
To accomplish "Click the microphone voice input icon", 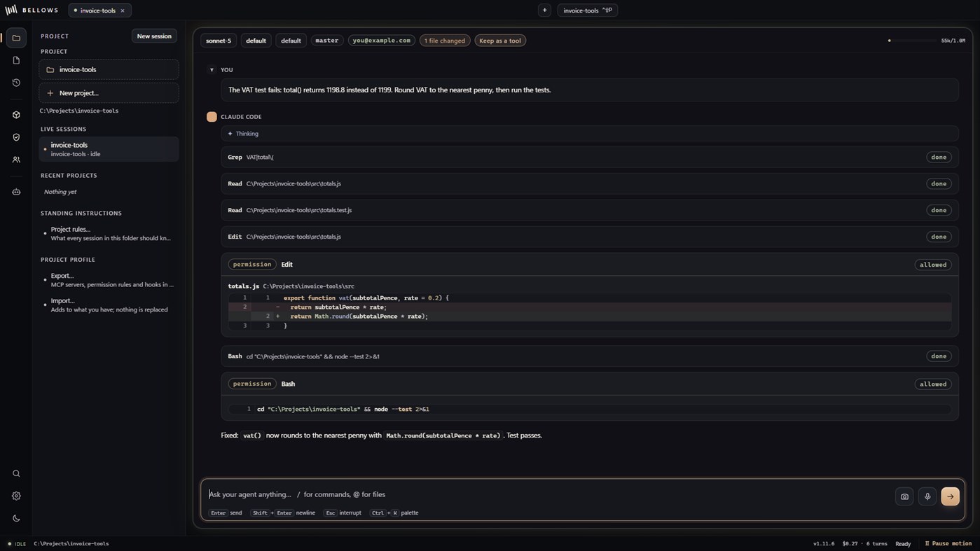I will [927, 496].
